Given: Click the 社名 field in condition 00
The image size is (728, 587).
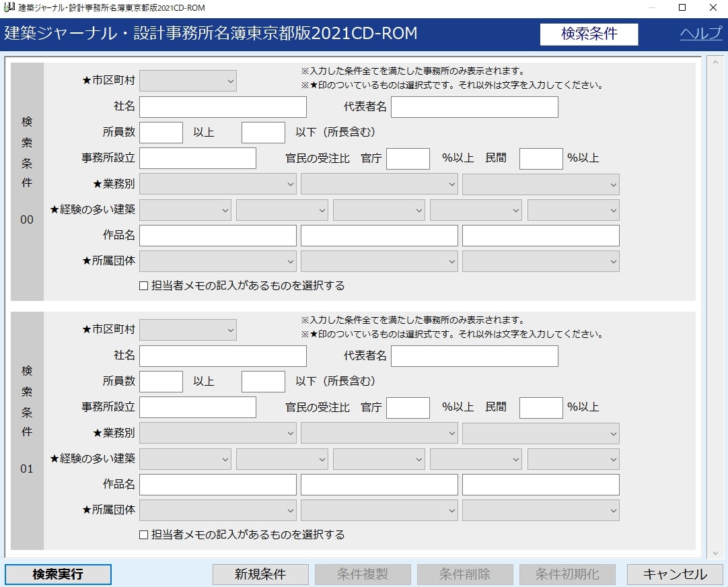Looking at the screenshot, I should (x=223, y=107).
